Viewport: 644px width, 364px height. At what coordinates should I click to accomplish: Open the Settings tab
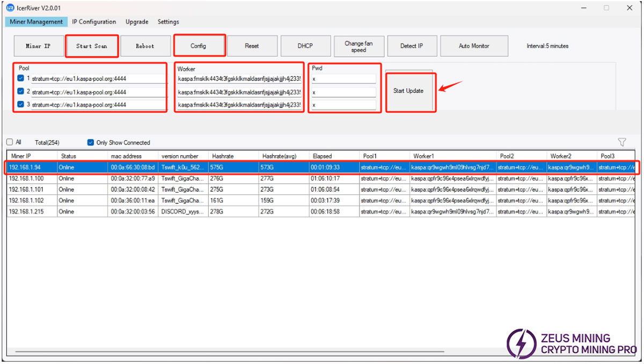coord(168,22)
